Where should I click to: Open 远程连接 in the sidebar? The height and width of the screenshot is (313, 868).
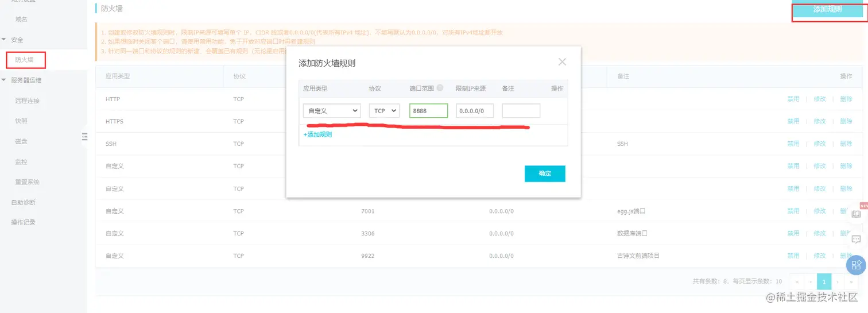(27, 101)
